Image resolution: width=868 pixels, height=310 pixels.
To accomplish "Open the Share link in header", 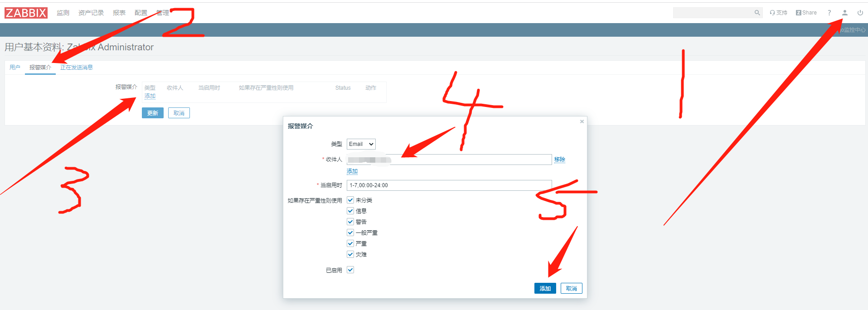I will point(806,13).
